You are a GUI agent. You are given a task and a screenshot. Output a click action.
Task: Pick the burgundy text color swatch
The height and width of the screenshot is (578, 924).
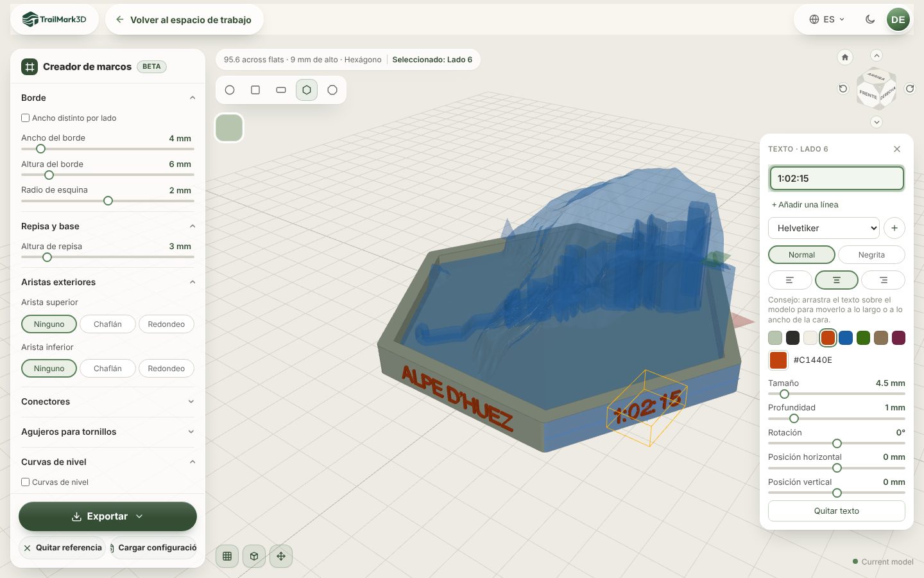pyautogui.click(x=898, y=338)
